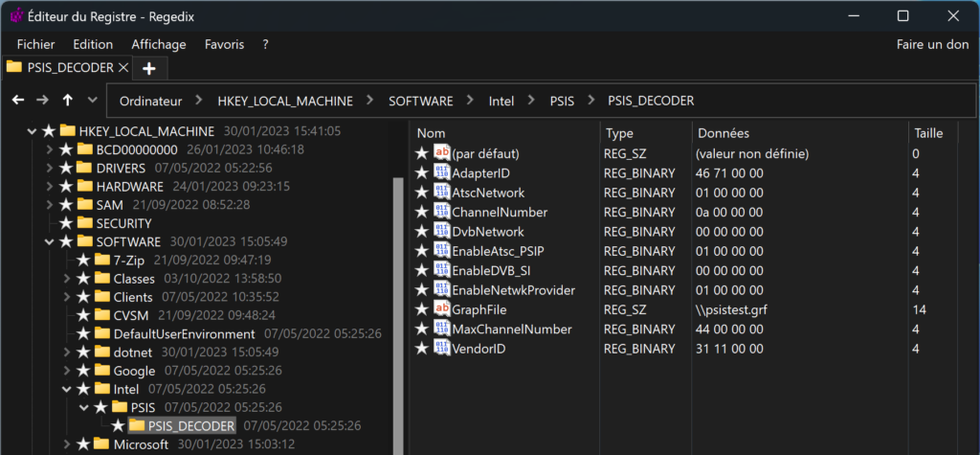
Task: Jump to Intel in the address bar
Action: point(501,101)
